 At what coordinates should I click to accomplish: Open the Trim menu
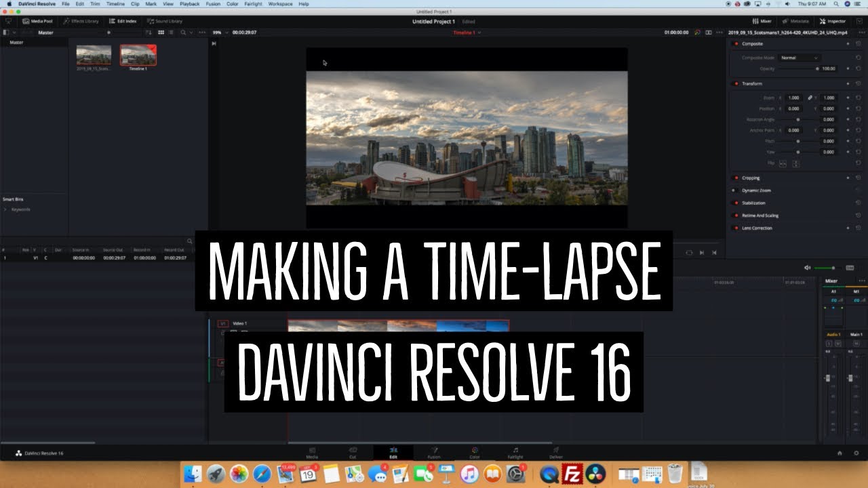point(95,4)
